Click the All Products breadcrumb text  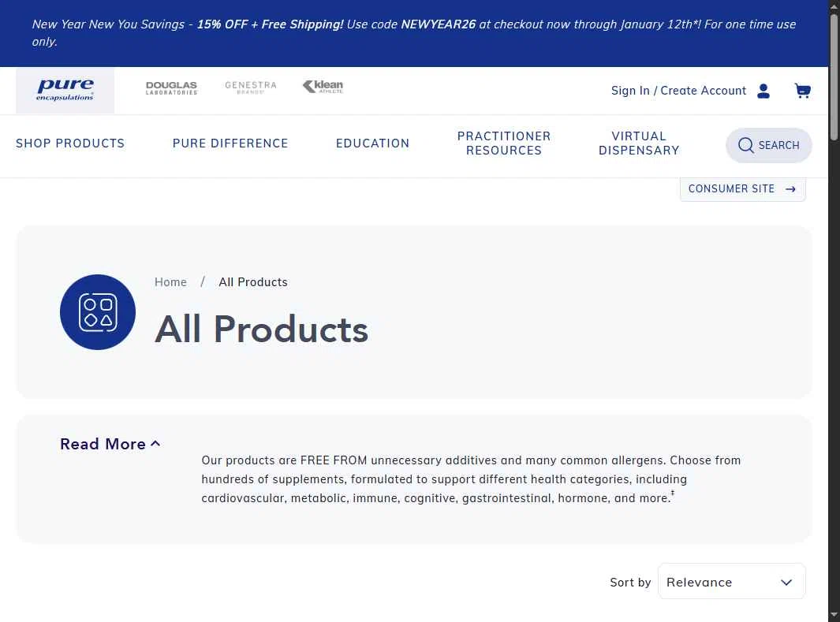pos(253,282)
